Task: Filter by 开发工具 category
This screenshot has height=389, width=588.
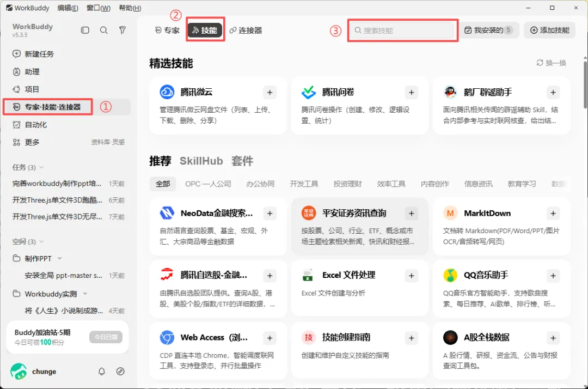Action: click(304, 184)
